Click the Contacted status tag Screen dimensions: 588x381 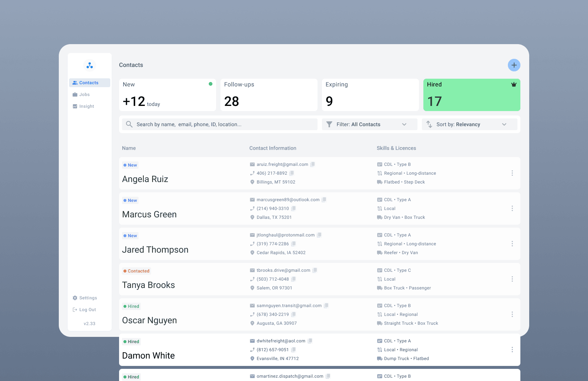[x=136, y=271]
